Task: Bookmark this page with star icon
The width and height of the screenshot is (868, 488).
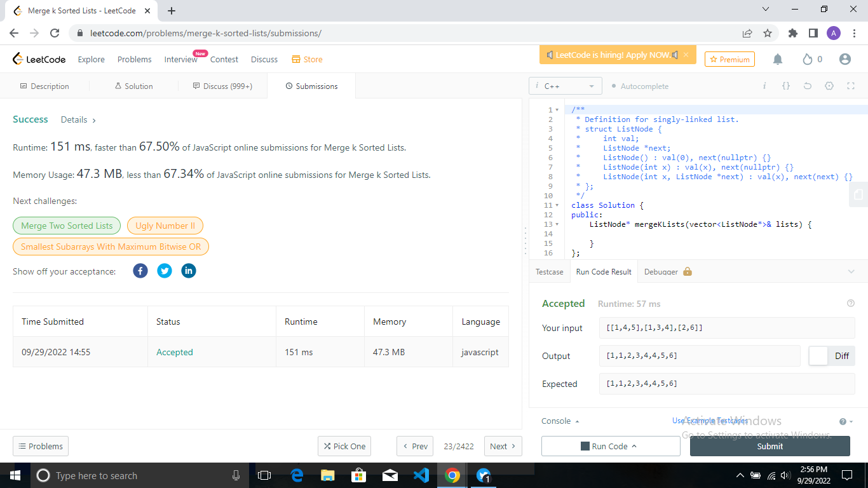Action: [x=768, y=33]
